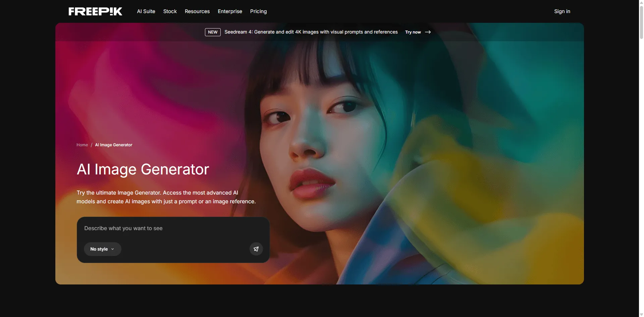This screenshot has width=644, height=317.
Task: Click the scrollbar down arrow
Action: tap(641, 314)
